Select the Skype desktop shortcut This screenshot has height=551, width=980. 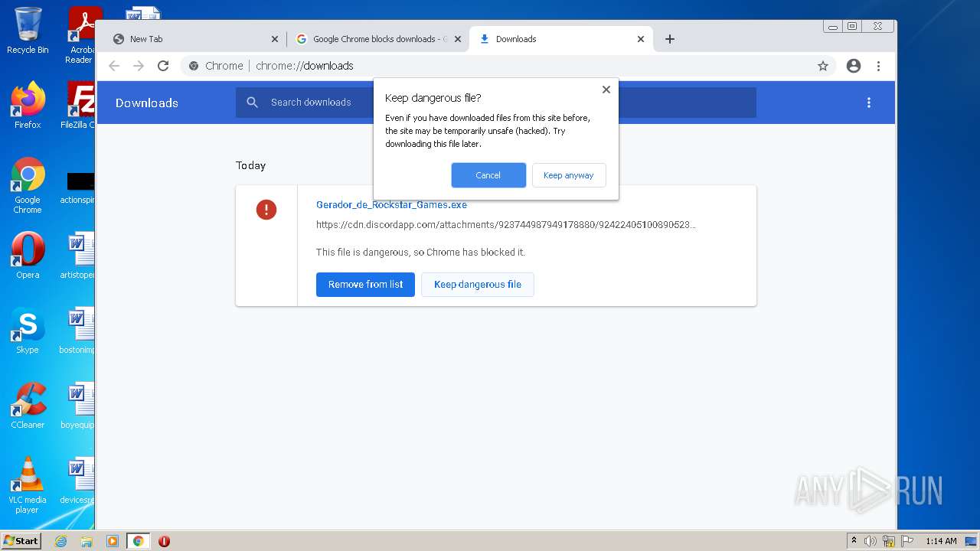pos(28,331)
